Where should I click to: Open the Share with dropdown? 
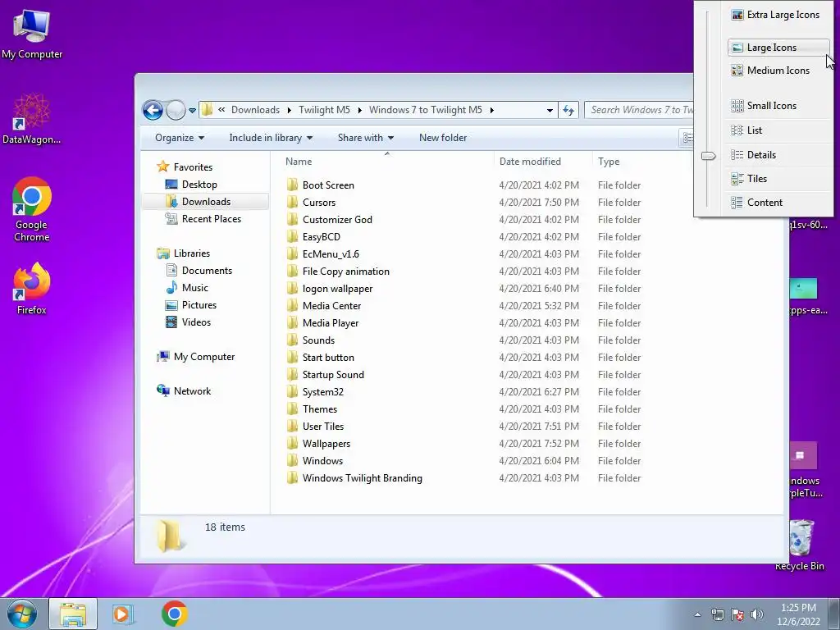[x=366, y=138]
